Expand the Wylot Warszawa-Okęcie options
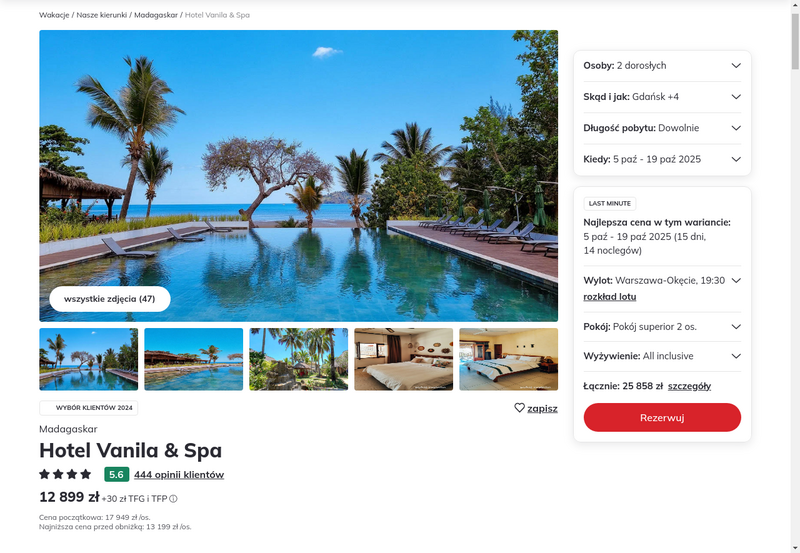The width and height of the screenshot is (800, 553). coord(736,281)
